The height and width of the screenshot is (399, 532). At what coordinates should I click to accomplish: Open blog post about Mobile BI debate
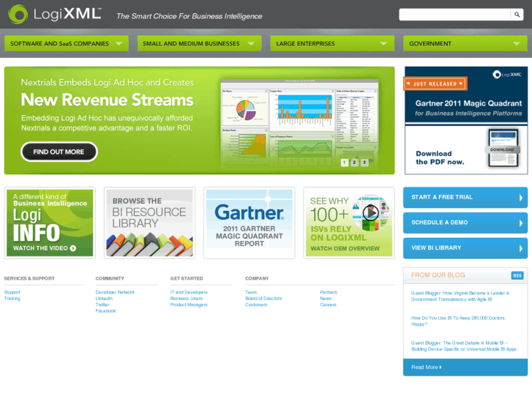coord(464,346)
